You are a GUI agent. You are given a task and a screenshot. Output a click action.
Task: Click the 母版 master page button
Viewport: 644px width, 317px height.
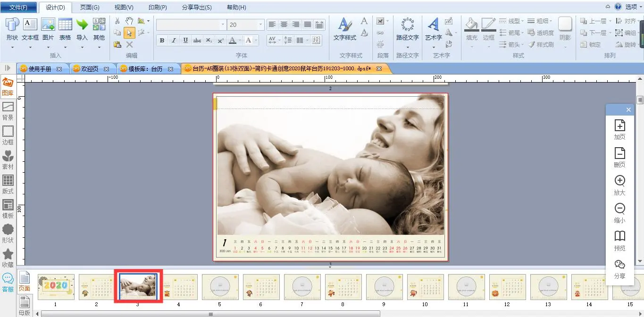point(24,304)
